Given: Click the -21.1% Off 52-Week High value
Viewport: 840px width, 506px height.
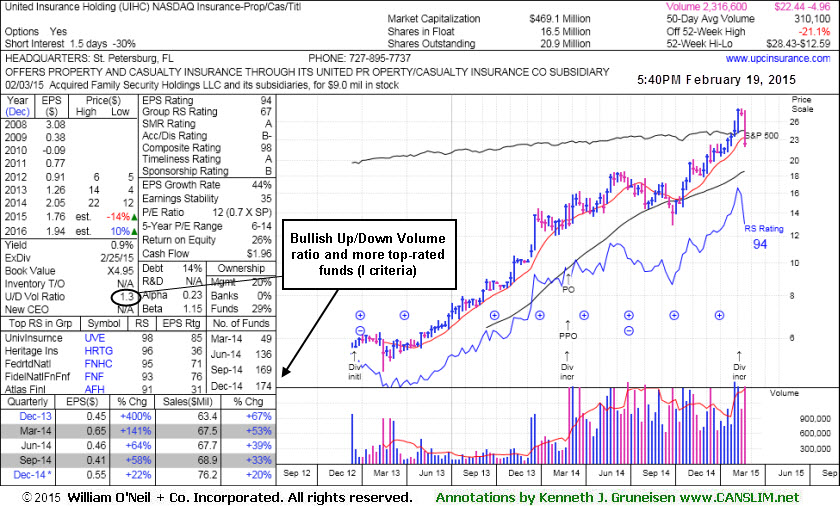Looking at the screenshot, I should click(813, 32).
